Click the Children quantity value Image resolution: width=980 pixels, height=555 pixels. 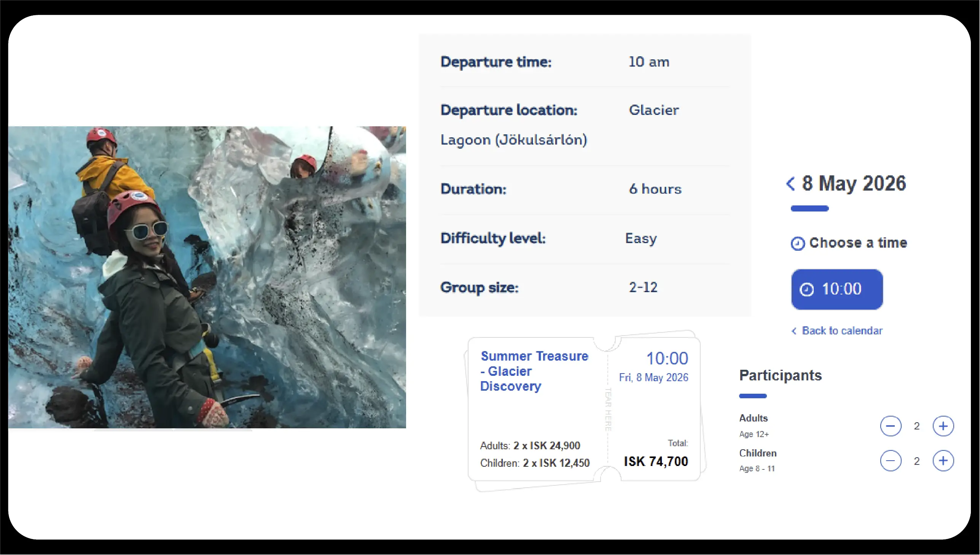pyautogui.click(x=917, y=461)
